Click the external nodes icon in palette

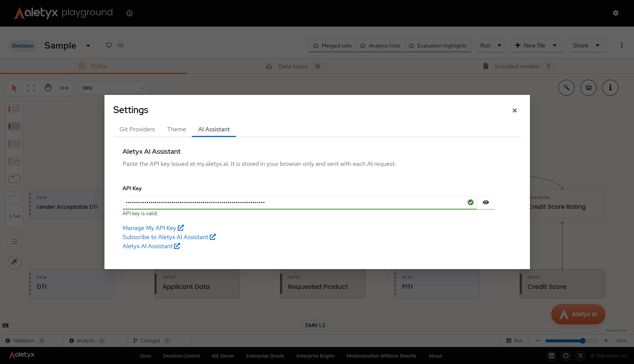14,262
